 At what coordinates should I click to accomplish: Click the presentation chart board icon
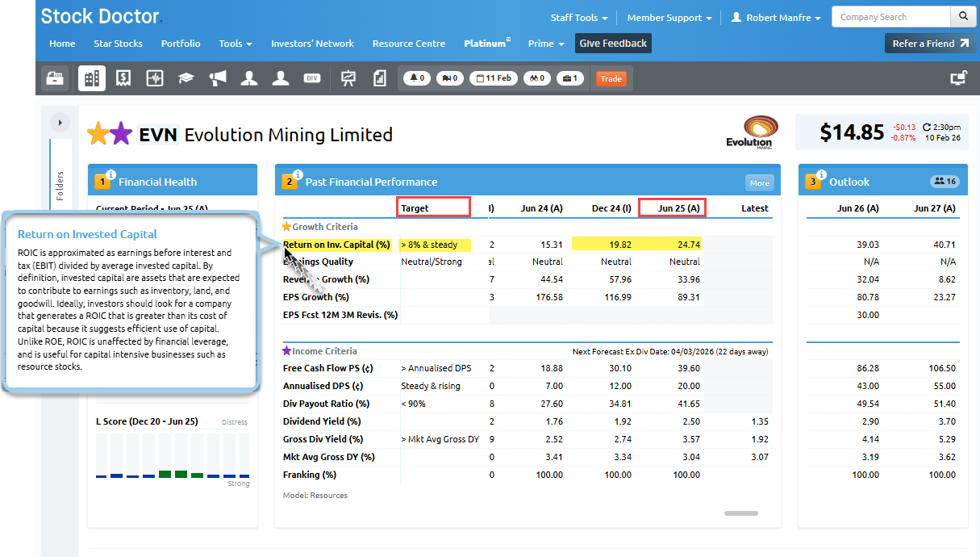point(348,78)
